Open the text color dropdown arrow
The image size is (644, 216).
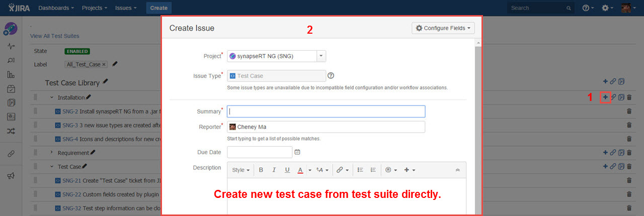pyautogui.click(x=310, y=170)
